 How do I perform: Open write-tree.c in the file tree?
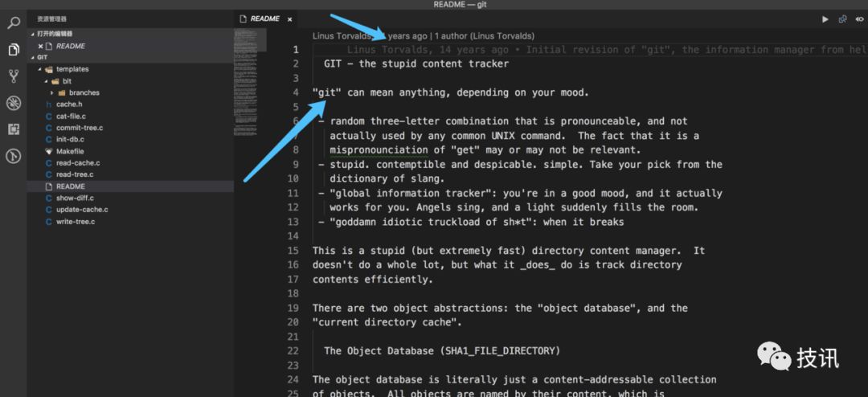click(x=76, y=222)
